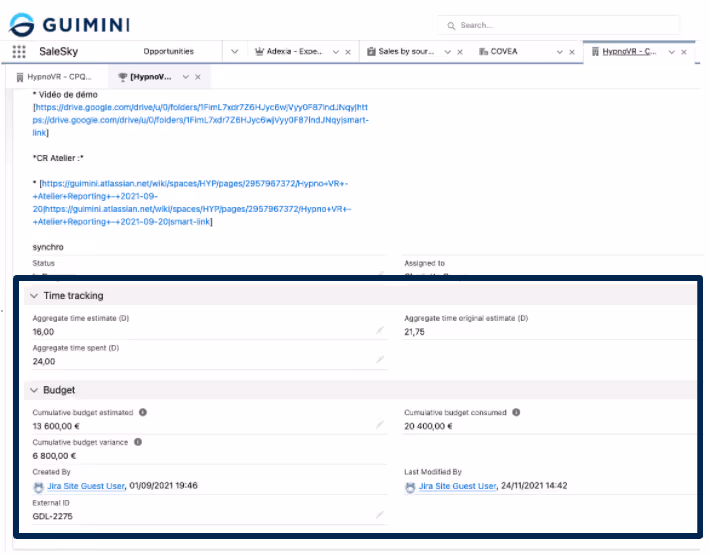Show info for Cumulative budget variance
This screenshot has width=710, height=556.
pyautogui.click(x=138, y=442)
